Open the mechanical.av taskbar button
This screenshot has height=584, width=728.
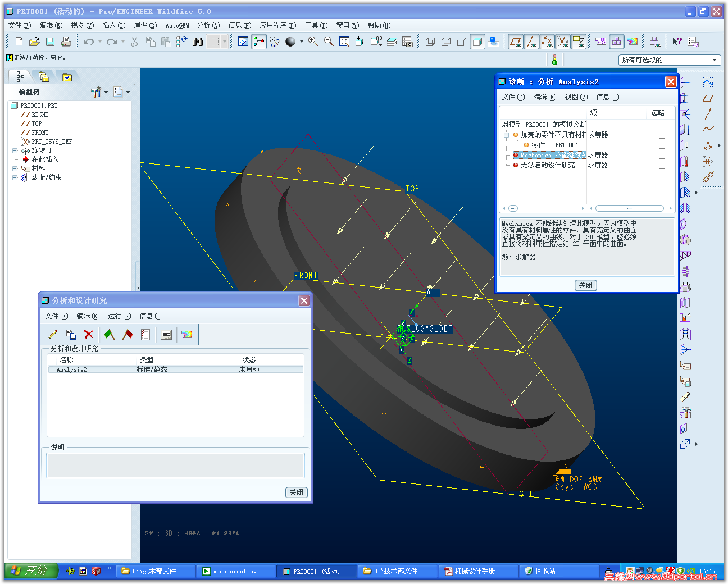(x=236, y=571)
